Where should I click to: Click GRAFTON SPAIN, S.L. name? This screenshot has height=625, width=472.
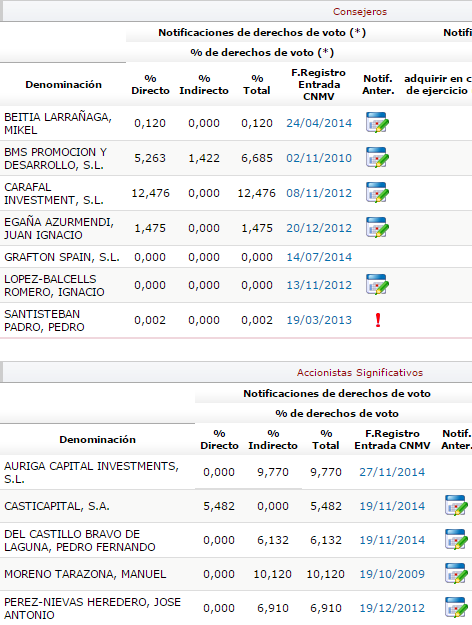tap(62, 257)
